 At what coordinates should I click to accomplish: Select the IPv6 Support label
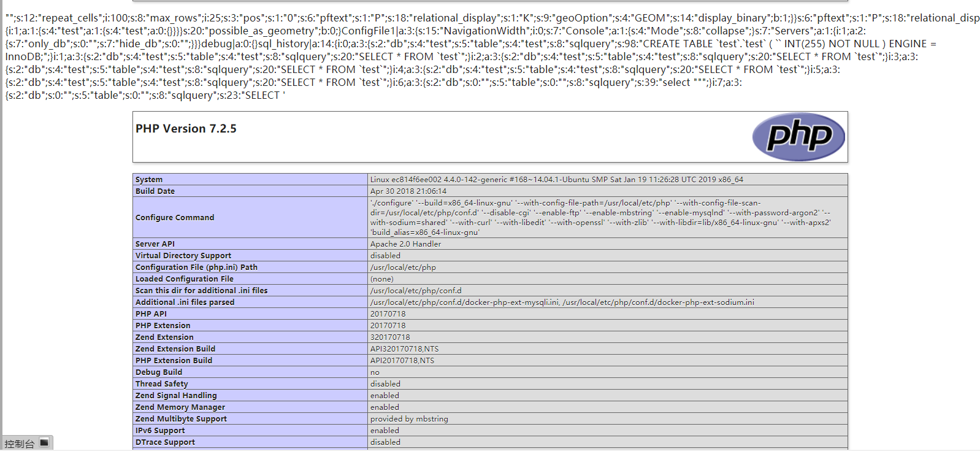[160, 431]
